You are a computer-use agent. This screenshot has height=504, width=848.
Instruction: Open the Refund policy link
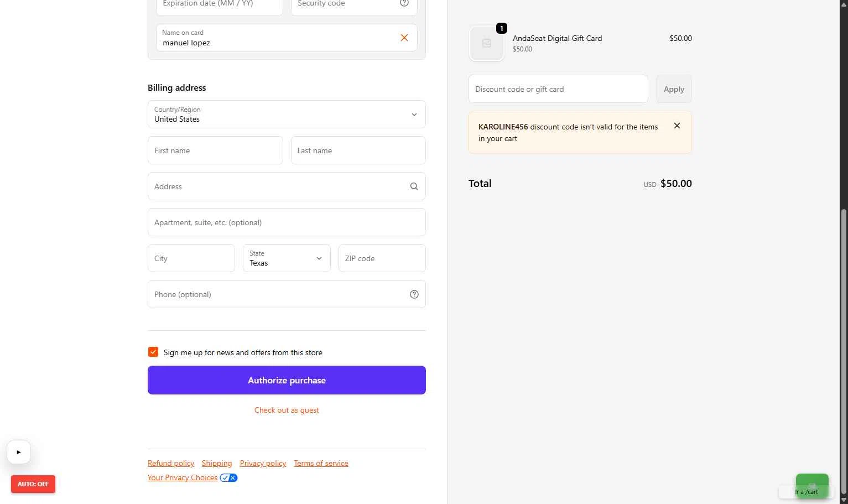[171, 464]
